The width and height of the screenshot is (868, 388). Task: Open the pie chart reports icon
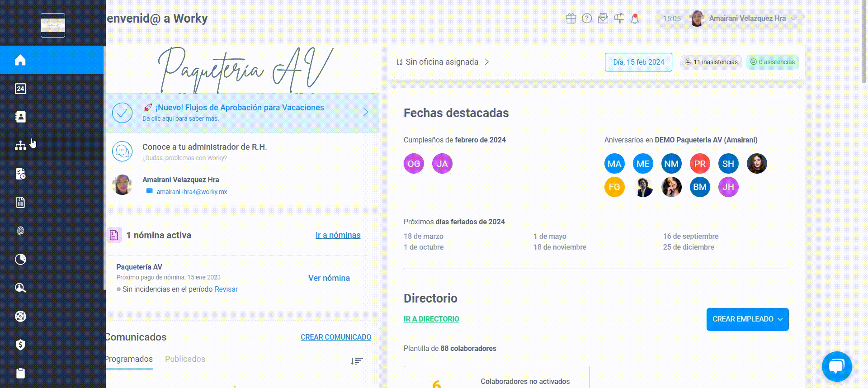tap(20, 259)
